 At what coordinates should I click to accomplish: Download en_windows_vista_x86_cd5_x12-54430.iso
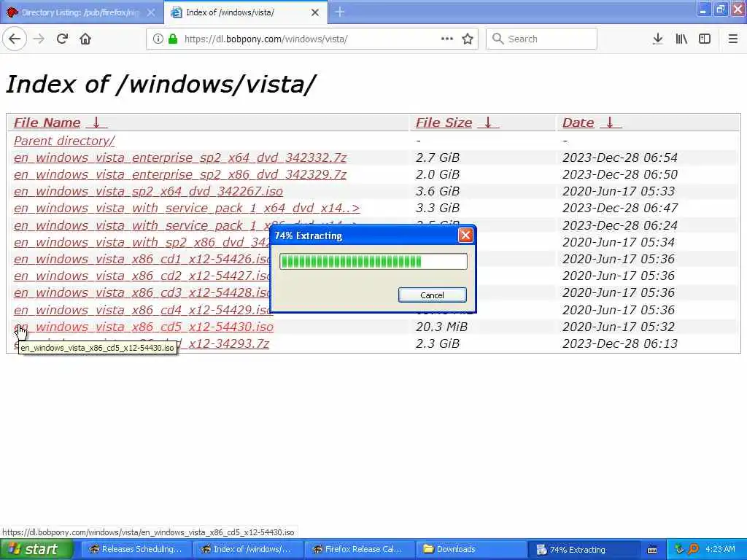coord(144,327)
